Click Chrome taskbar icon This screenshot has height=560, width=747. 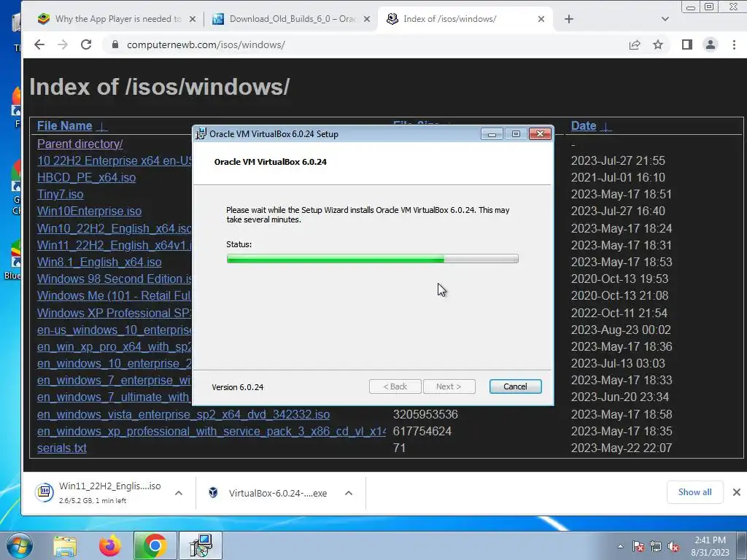click(x=155, y=545)
